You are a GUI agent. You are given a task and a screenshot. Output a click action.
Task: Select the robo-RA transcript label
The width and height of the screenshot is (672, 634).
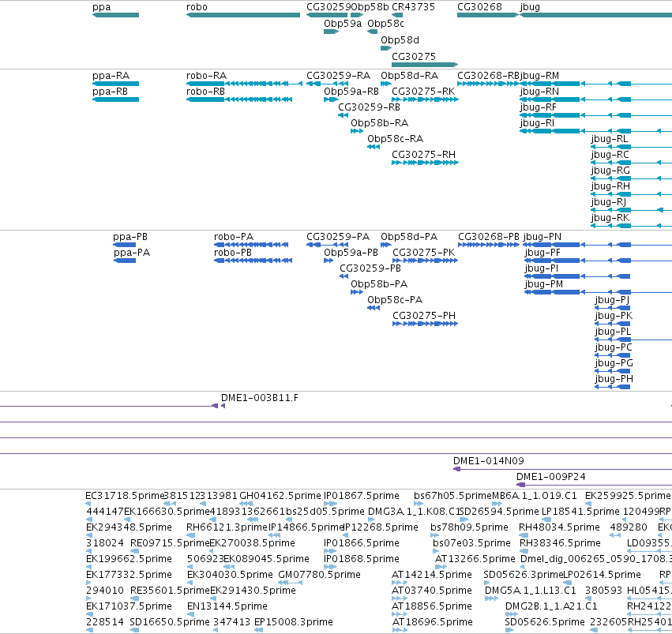pos(207,76)
